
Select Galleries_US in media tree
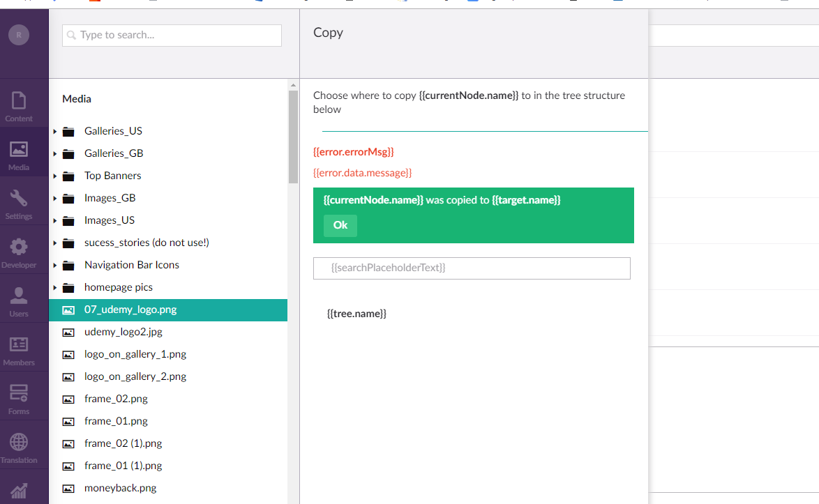113,131
